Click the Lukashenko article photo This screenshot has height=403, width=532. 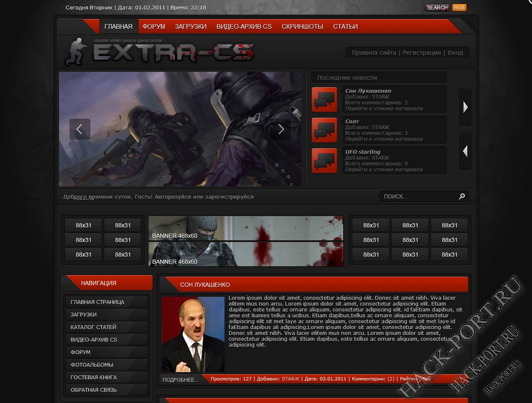(x=193, y=335)
